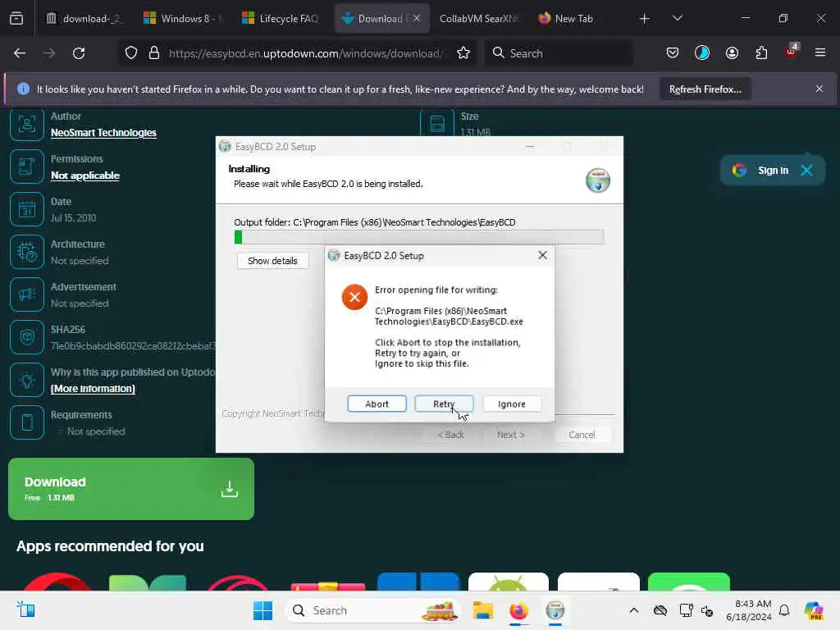Open the More information link

pyautogui.click(x=93, y=388)
